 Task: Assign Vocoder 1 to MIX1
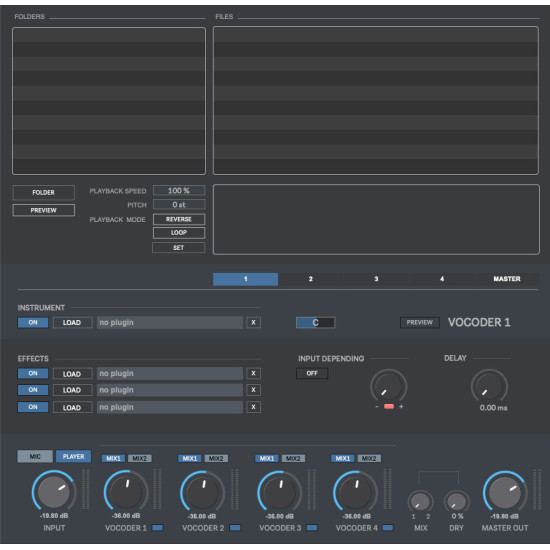[113, 458]
